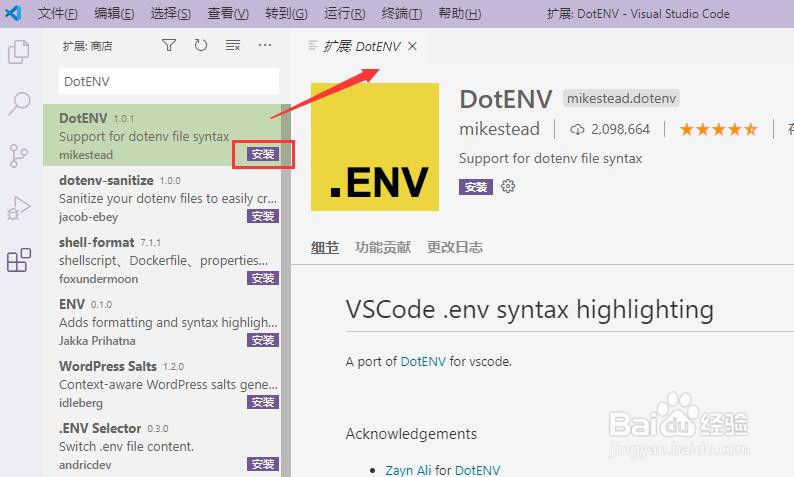Open the 运行(R) menu
Viewport: 794px width, 477px height.
tap(344, 13)
